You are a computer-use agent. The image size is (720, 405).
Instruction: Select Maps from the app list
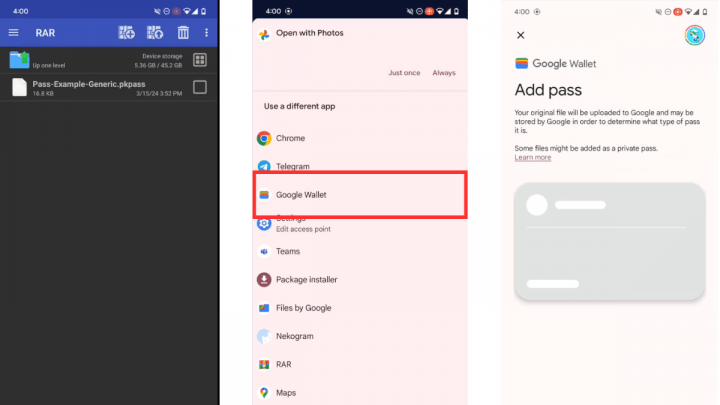(x=360, y=393)
